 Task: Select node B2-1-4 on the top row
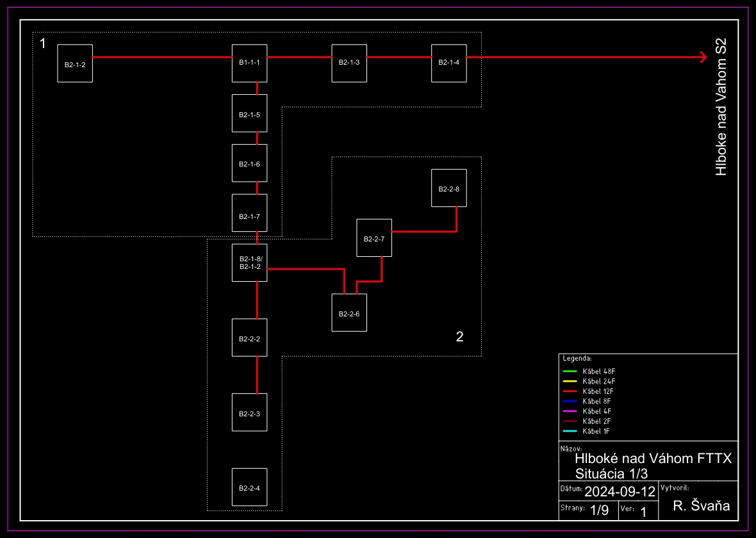449,63
